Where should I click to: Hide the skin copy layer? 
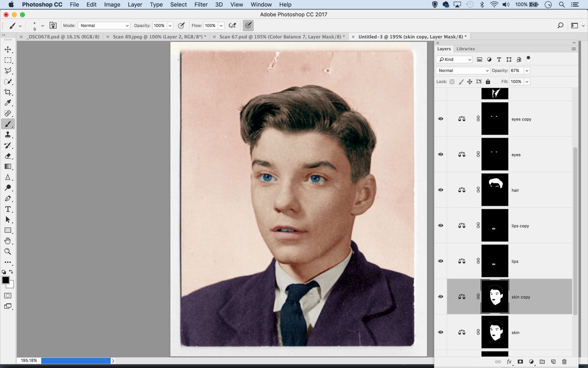point(441,297)
